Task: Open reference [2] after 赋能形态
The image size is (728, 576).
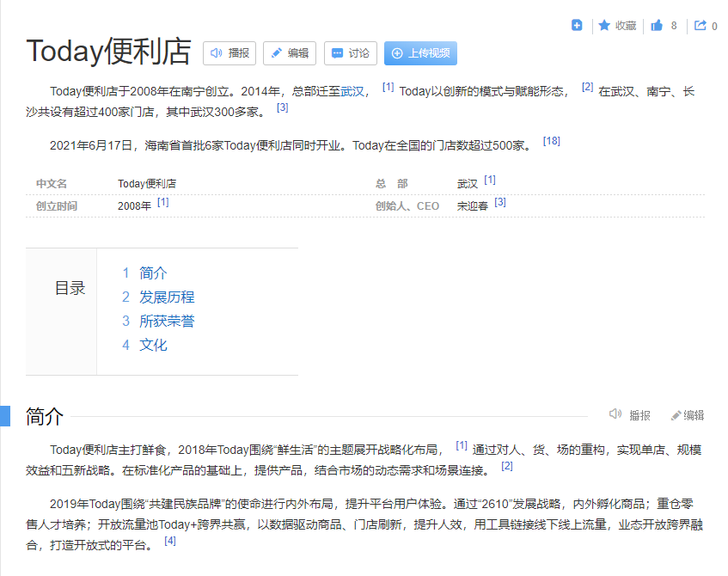Action: pos(587,87)
